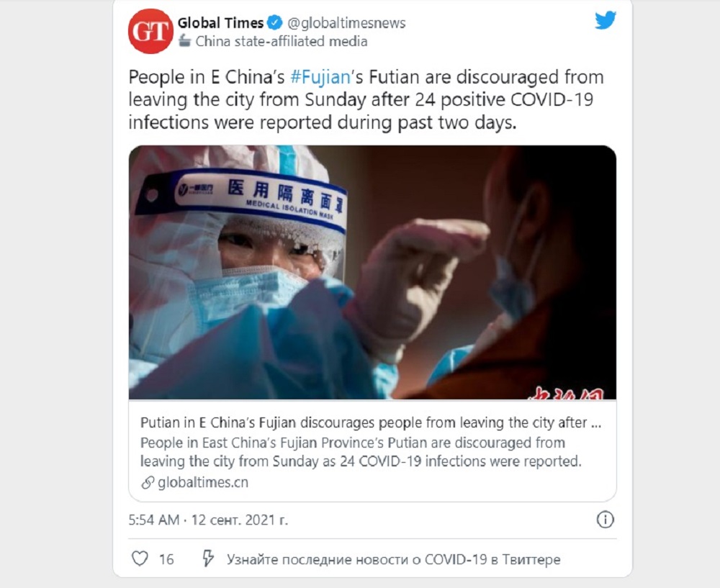Open China state-affiliated media label
Screen dimensions: 720x588
click(x=281, y=41)
